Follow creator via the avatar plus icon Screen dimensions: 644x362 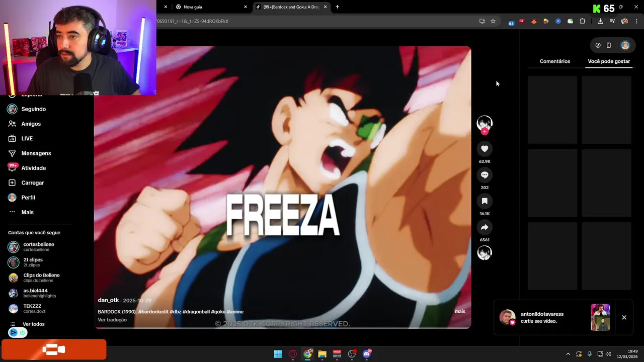tap(485, 132)
